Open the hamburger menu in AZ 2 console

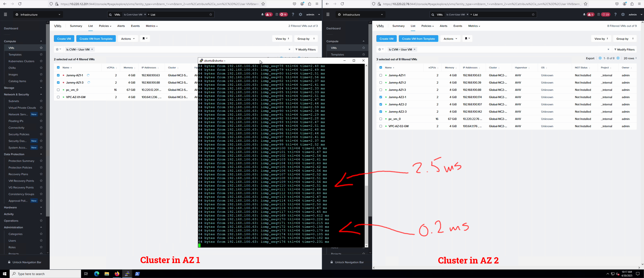pos(328,15)
